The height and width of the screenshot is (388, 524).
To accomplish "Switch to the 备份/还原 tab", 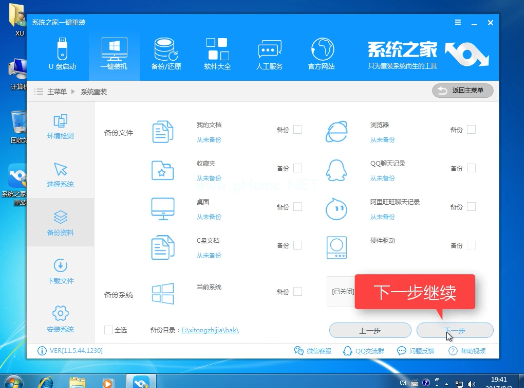I will [x=166, y=53].
